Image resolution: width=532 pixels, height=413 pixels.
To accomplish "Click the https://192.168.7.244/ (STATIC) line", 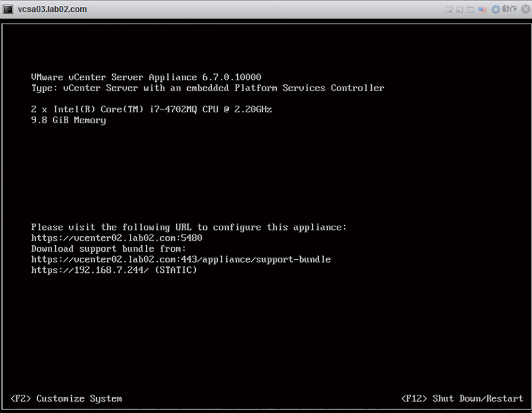I will (114, 270).
